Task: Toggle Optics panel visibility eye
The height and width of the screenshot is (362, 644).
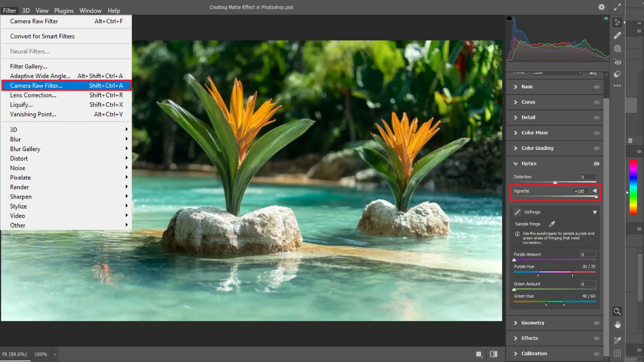Action: click(596, 164)
